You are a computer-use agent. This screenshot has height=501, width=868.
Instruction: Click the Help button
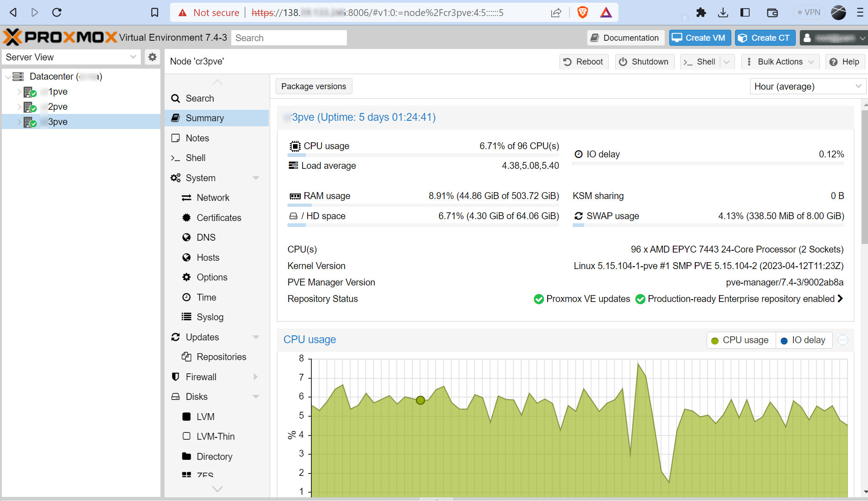click(x=845, y=62)
